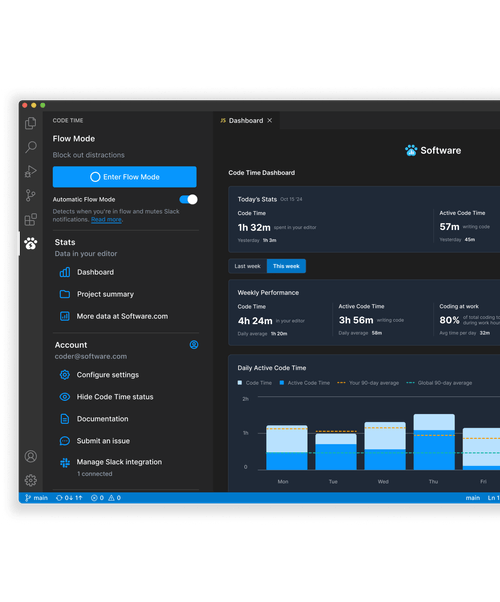Click the errors count icon in status bar
Image resolution: width=500 pixels, height=602 pixels.
point(94,498)
